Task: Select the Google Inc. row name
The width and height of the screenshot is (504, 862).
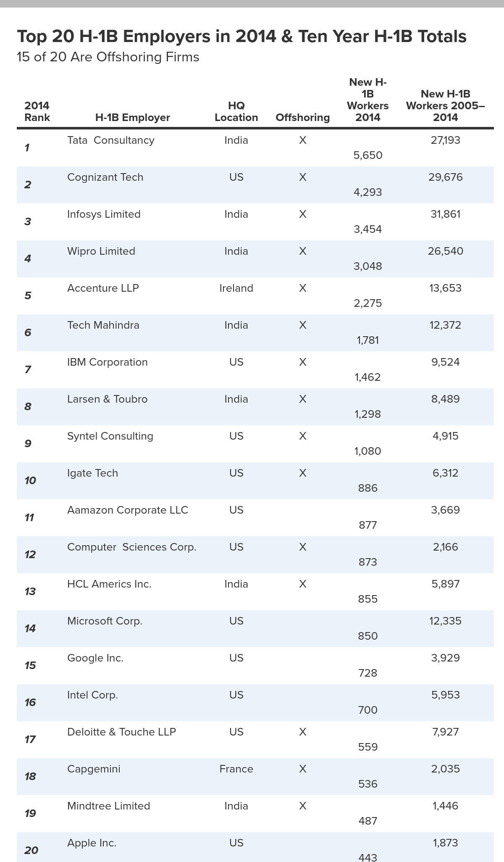Action: 95,658
